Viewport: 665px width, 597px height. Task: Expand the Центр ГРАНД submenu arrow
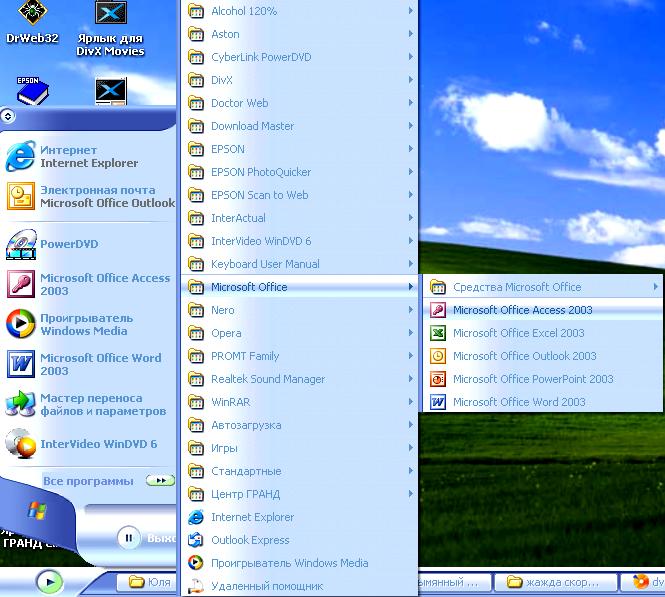pos(411,493)
